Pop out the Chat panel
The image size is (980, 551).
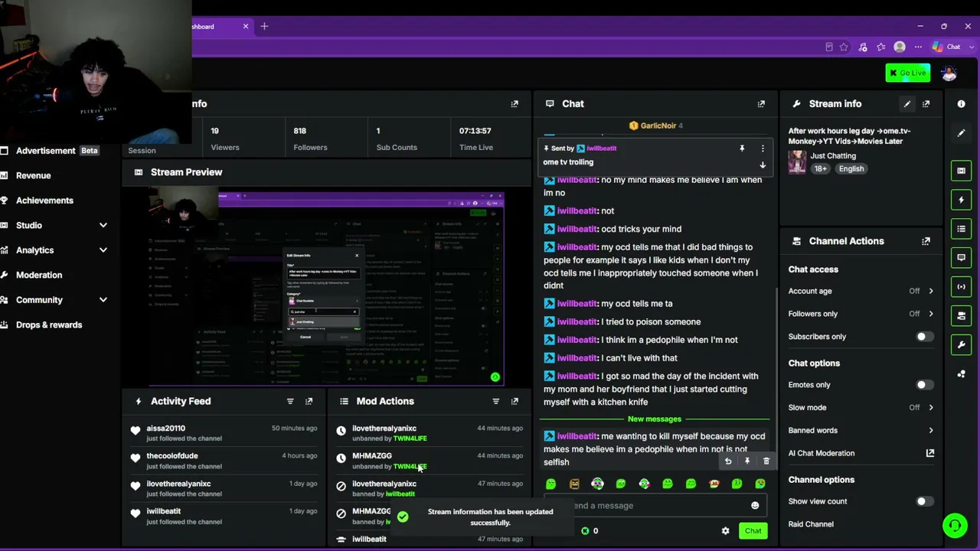point(761,104)
